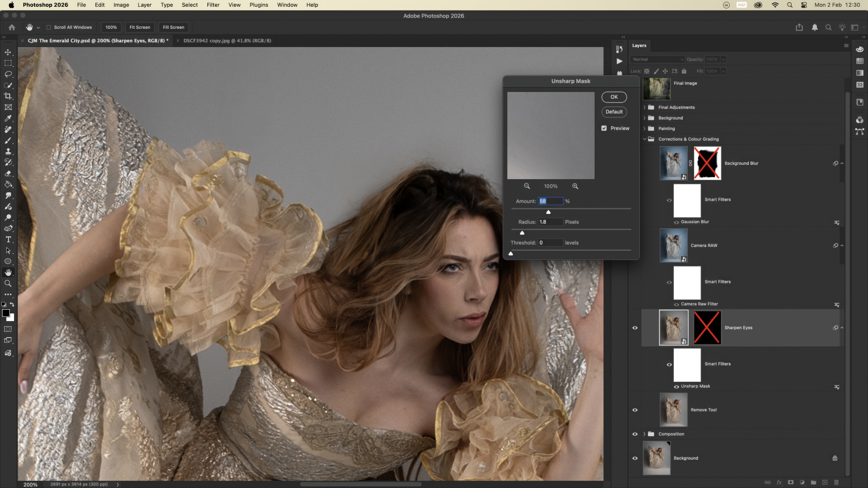The height and width of the screenshot is (488, 868).
Task: Expand the Composition group
Action: pyautogui.click(x=645, y=434)
